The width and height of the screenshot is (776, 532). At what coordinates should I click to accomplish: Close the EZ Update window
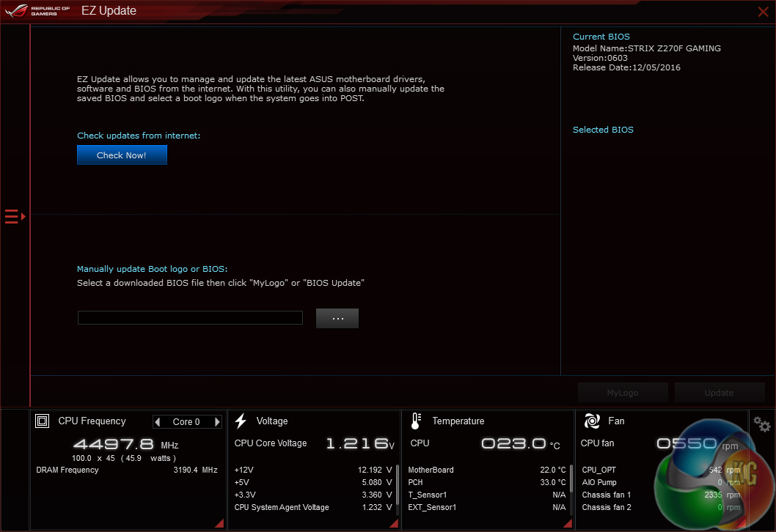pos(763,12)
